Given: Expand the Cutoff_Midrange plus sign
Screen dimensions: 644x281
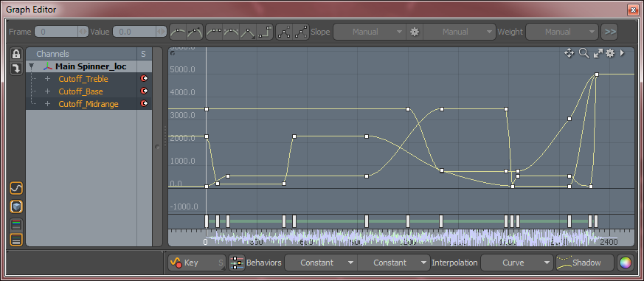Looking at the screenshot, I should click(x=48, y=104).
